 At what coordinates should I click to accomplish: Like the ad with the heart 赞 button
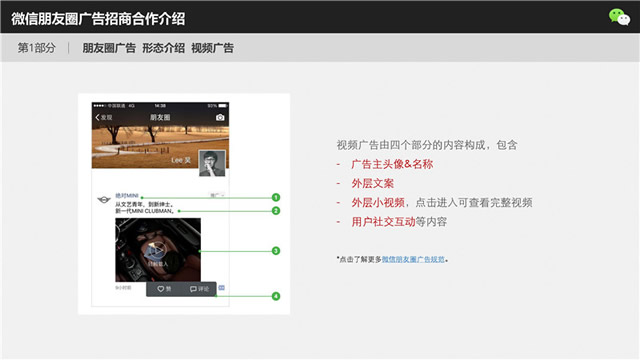click(x=164, y=289)
